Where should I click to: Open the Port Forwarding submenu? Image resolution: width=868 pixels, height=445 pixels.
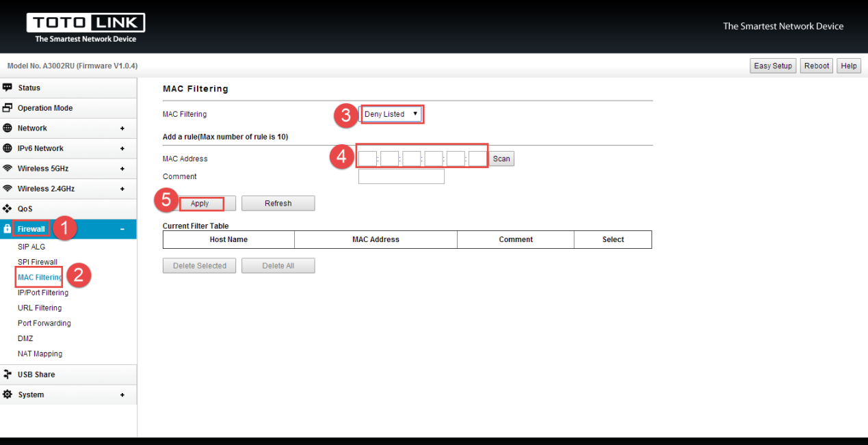pyautogui.click(x=44, y=323)
